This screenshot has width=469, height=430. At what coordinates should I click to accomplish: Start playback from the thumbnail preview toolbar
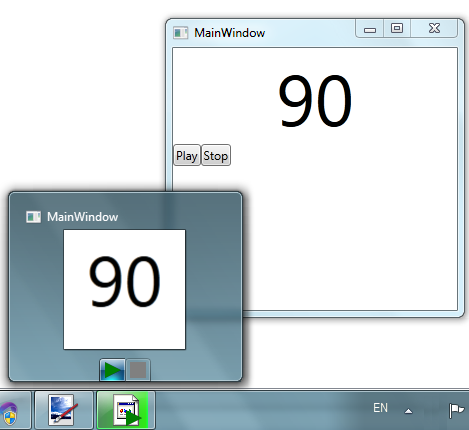pyautogui.click(x=113, y=370)
